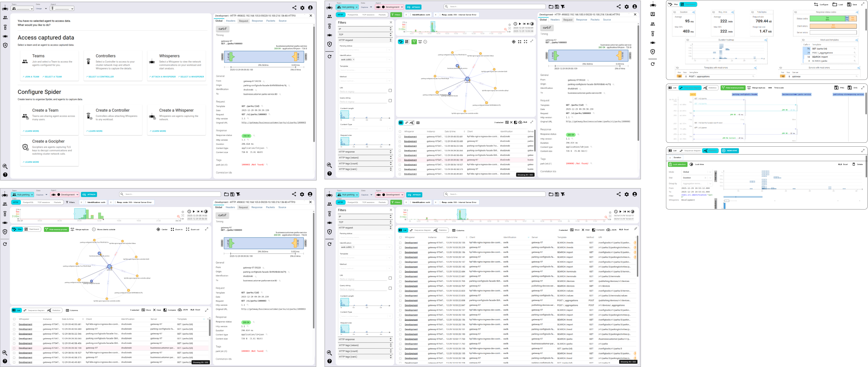Click the Load dashboard folder icon

tap(835, 4)
